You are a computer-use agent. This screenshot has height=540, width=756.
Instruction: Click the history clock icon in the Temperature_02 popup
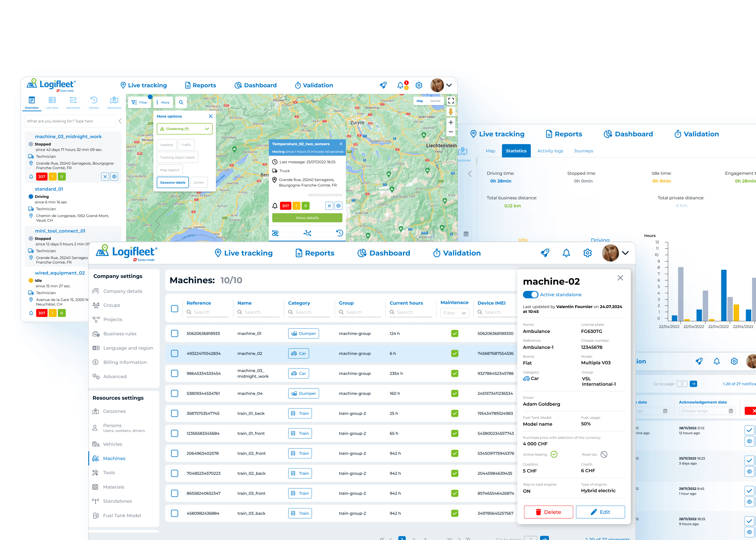(x=339, y=233)
